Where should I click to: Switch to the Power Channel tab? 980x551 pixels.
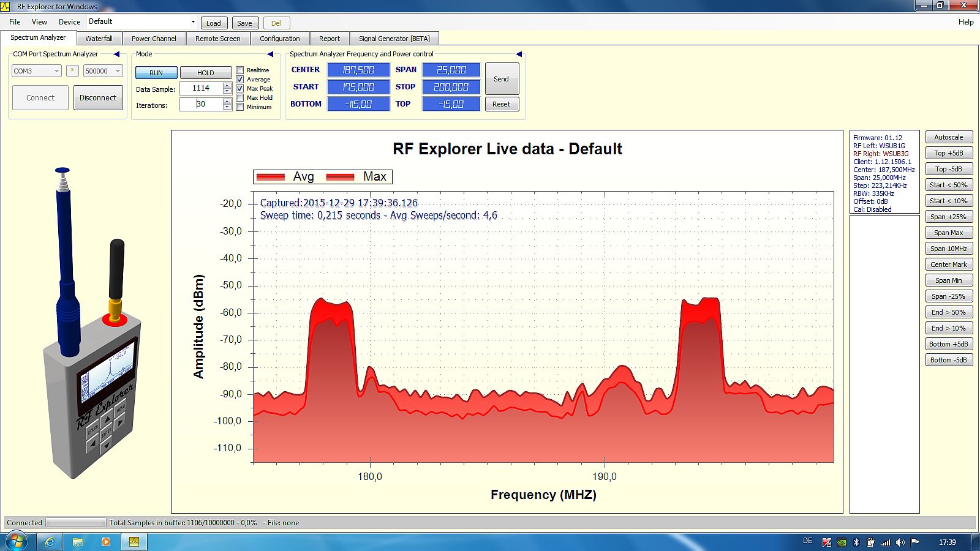(x=154, y=39)
